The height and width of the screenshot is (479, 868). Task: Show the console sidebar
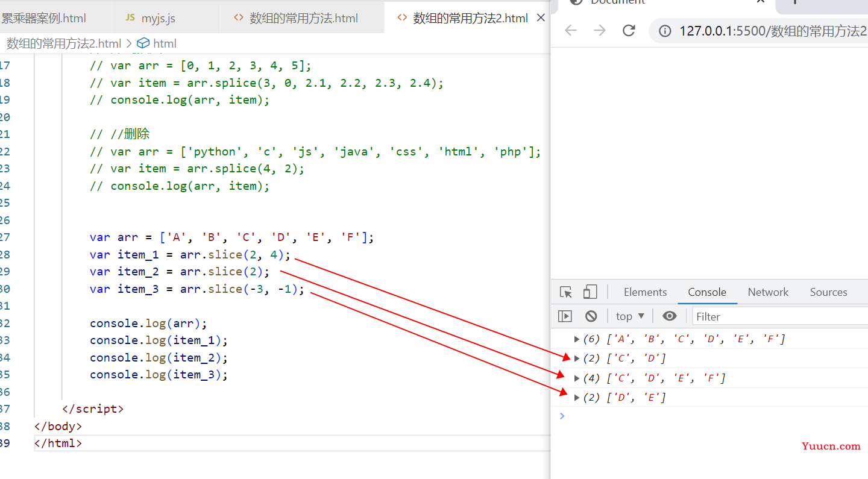point(565,316)
